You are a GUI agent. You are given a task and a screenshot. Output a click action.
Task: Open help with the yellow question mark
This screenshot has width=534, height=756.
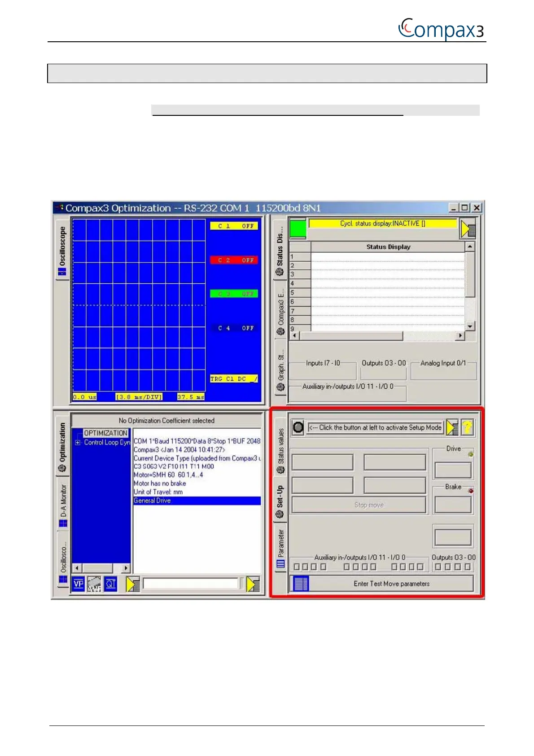[467, 427]
